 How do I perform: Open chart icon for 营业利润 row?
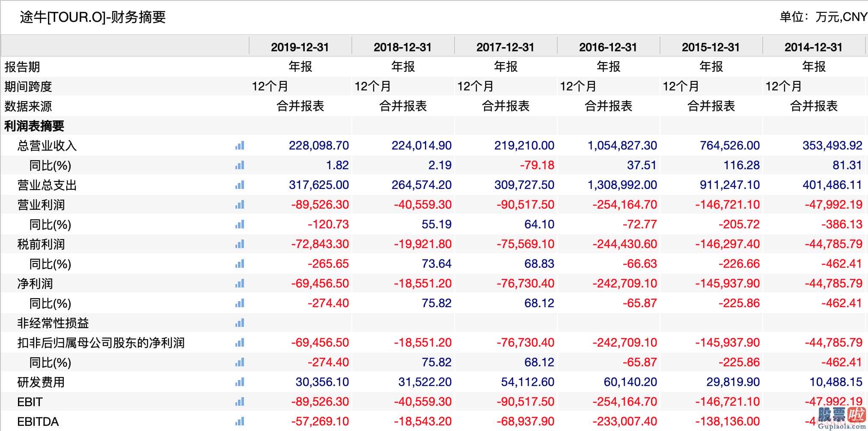[x=240, y=205]
